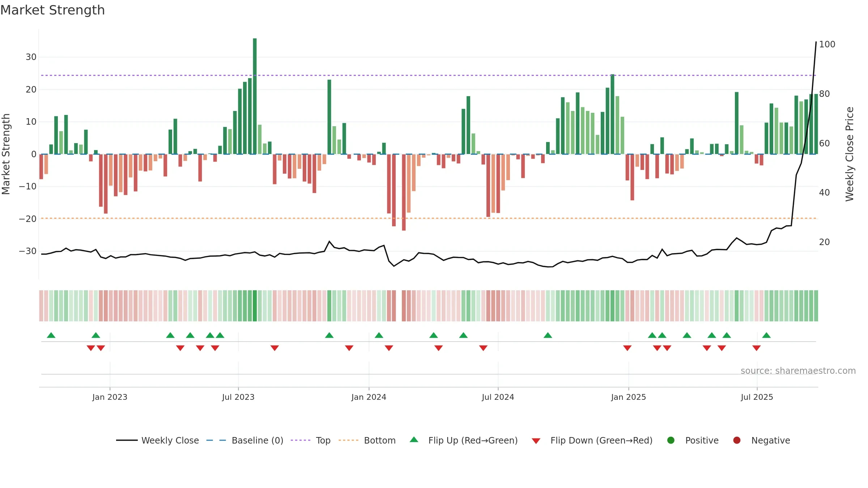Screen dimensions: 868x488
Task: Click the red Flip Down legend triangle
Action: click(536, 441)
